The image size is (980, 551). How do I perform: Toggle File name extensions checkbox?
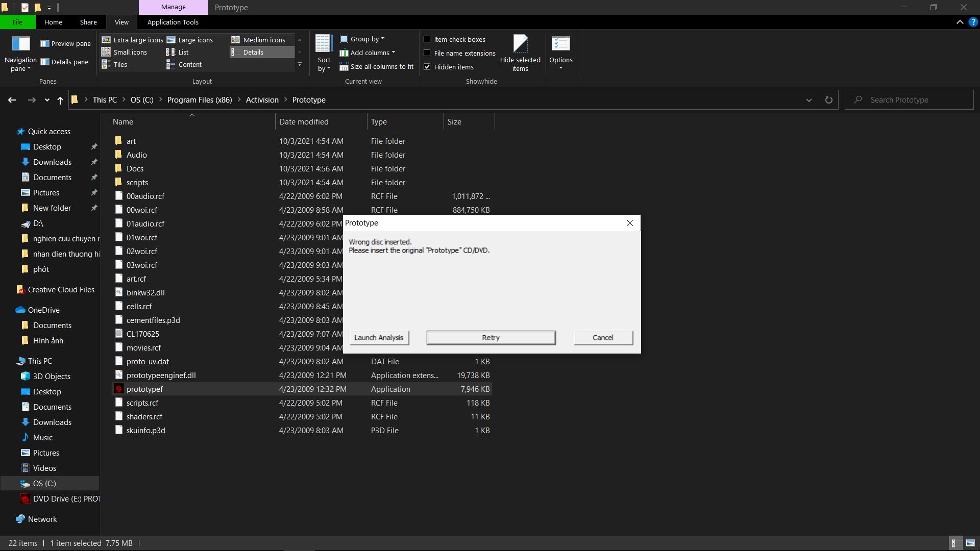427,53
